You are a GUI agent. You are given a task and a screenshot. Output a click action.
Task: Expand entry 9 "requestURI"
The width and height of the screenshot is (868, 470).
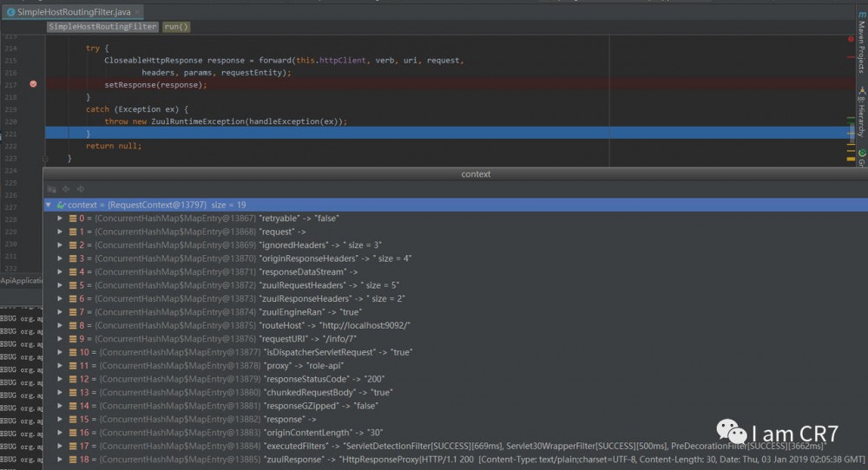pos(60,339)
